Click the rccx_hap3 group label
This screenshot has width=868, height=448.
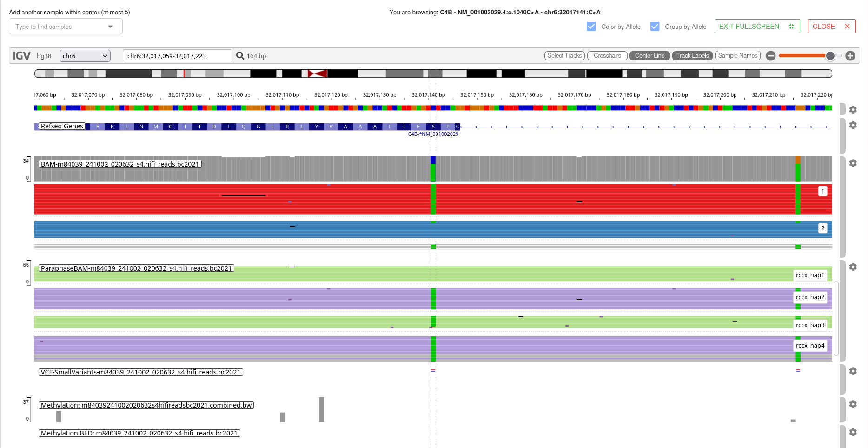pyautogui.click(x=810, y=325)
